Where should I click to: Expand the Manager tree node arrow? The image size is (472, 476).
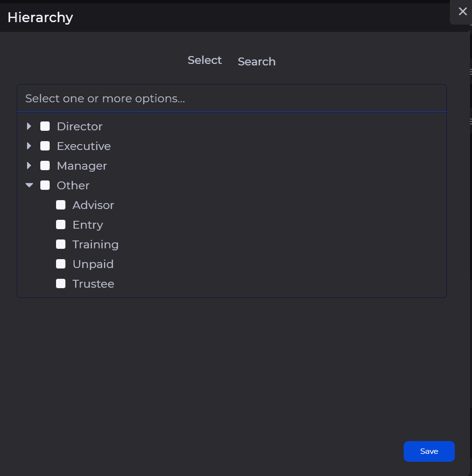coord(29,166)
